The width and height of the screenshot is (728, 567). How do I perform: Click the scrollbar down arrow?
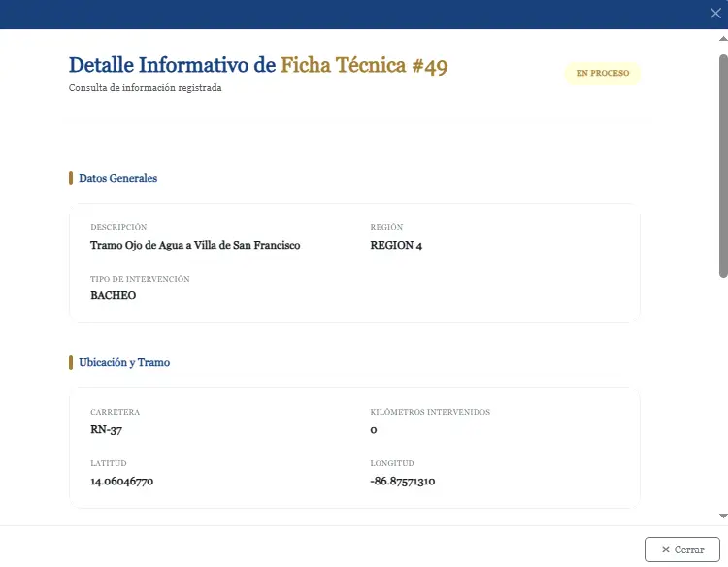(722, 516)
